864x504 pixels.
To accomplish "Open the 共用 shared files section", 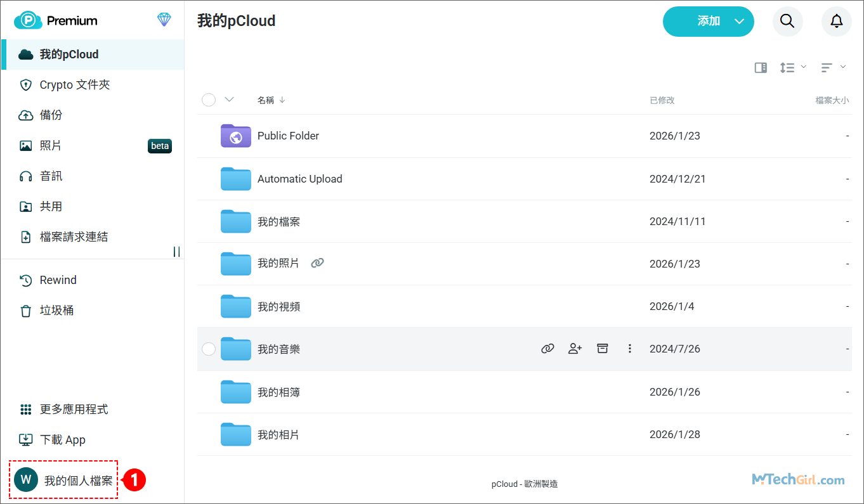I will pyautogui.click(x=51, y=206).
